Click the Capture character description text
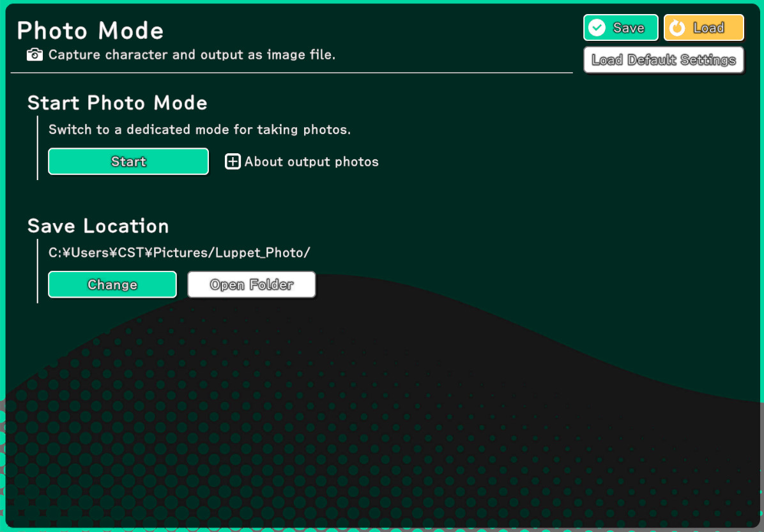 [192, 55]
